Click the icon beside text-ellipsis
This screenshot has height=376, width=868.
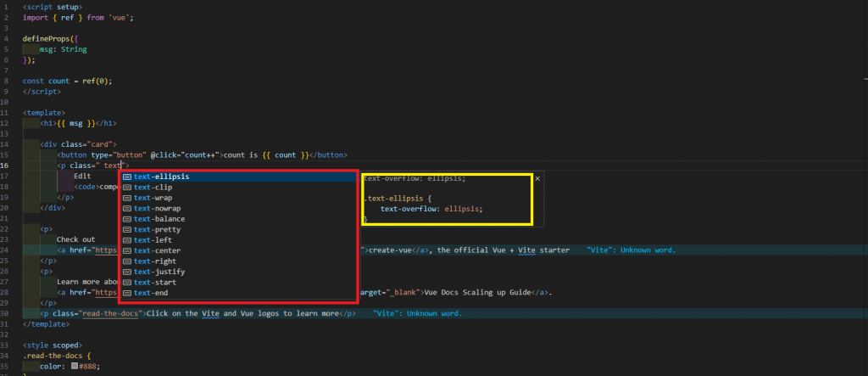[x=127, y=177]
